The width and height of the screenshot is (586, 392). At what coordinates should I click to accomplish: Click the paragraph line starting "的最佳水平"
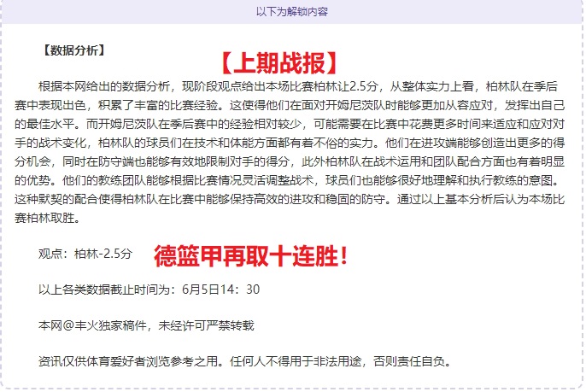pos(290,124)
